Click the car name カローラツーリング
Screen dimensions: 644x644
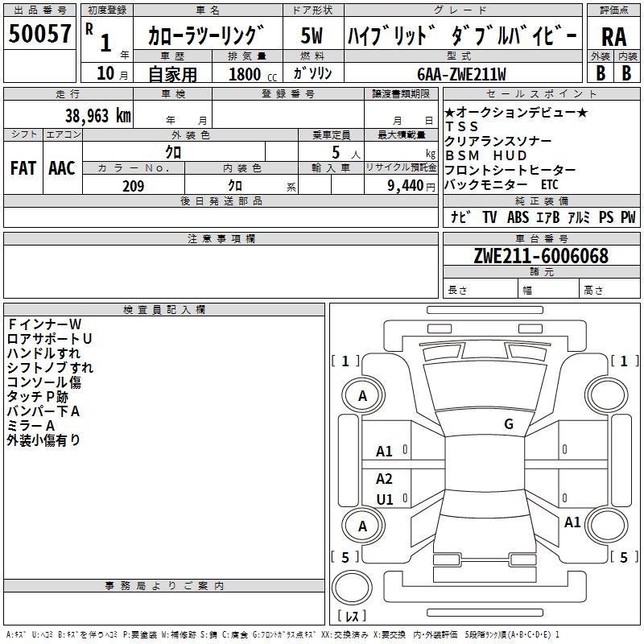coord(206,36)
